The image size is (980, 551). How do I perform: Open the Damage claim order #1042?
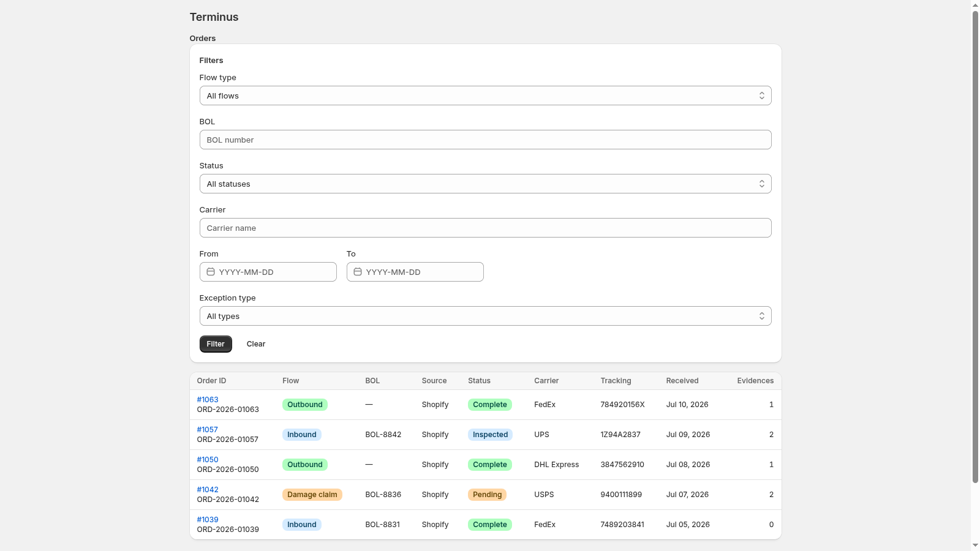click(x=208, y=490)
